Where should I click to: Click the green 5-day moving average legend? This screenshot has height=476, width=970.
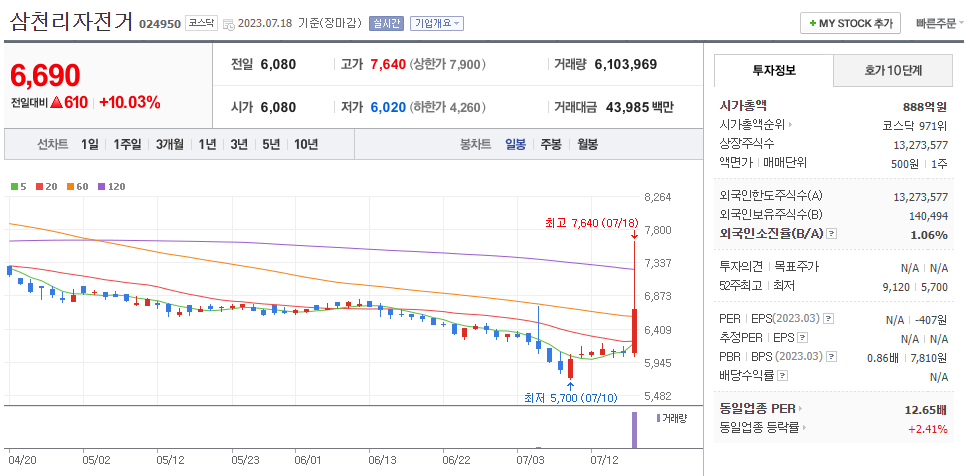point(19,186)
